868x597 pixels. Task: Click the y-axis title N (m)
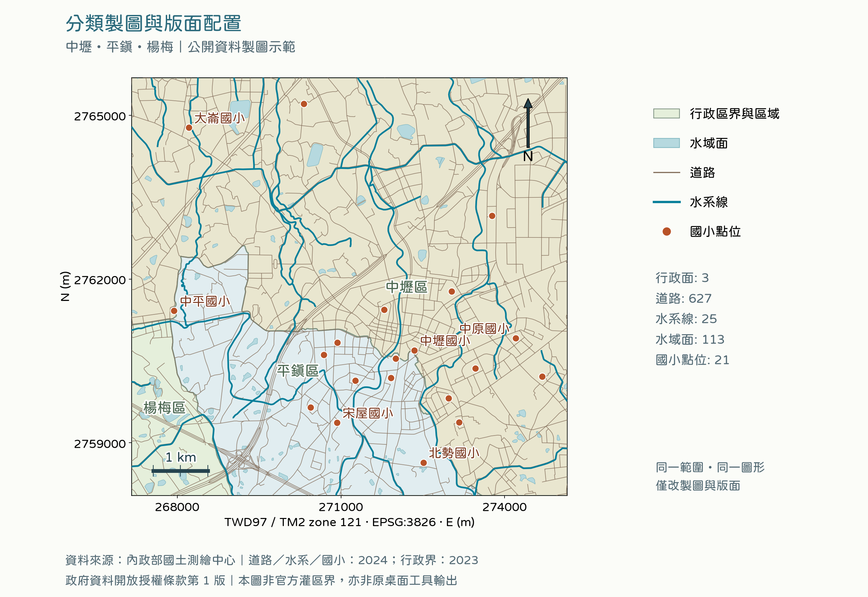pos(65,287)
